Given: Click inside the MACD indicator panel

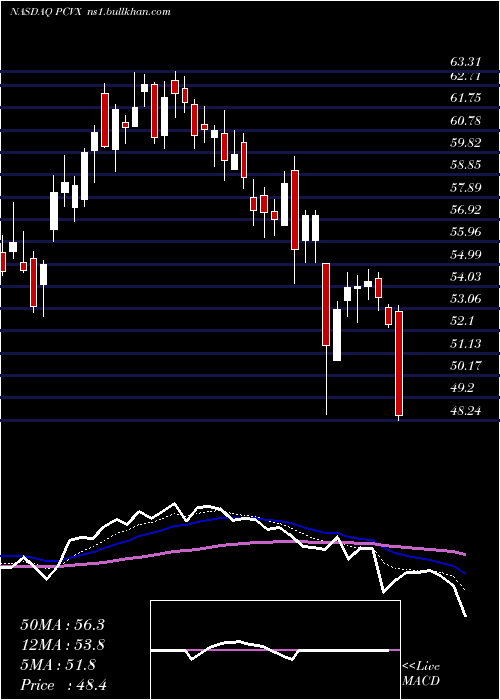Looking at the screenshot, I should [275, 650].
